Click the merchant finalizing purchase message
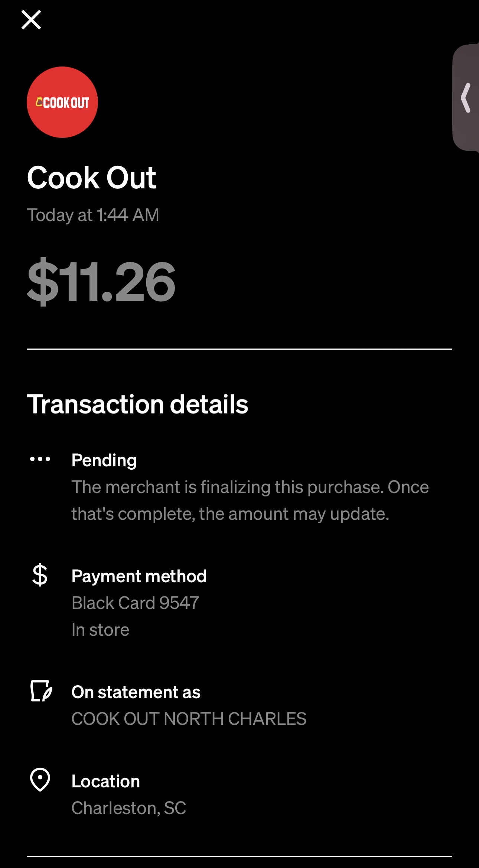Viewport: 479px width, 868px height. (250, 500)
